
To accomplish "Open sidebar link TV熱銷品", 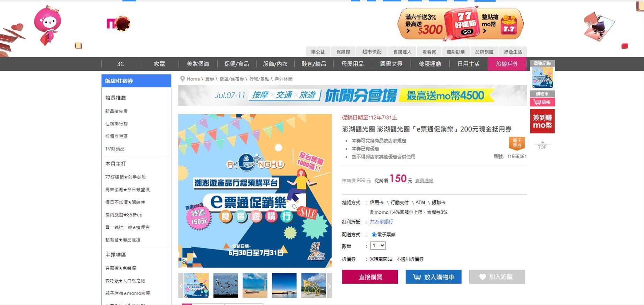I will [x=115, y=149].
